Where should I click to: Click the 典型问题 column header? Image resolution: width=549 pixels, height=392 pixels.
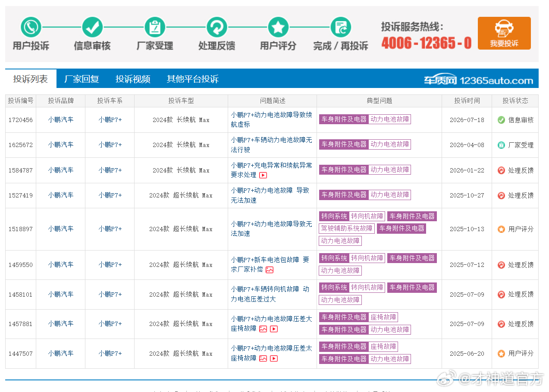(379, 101)
